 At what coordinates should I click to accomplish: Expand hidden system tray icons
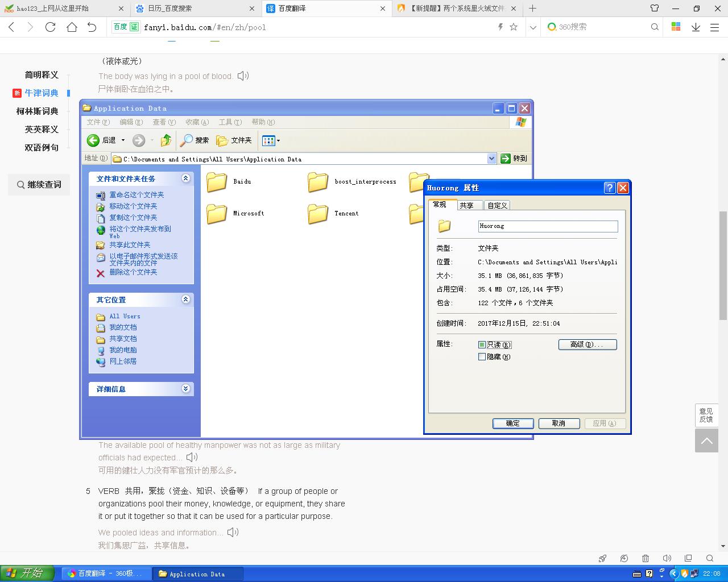click(673, 573)
